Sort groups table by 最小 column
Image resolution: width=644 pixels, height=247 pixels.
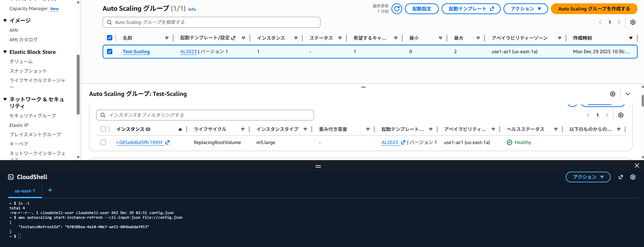440,38
